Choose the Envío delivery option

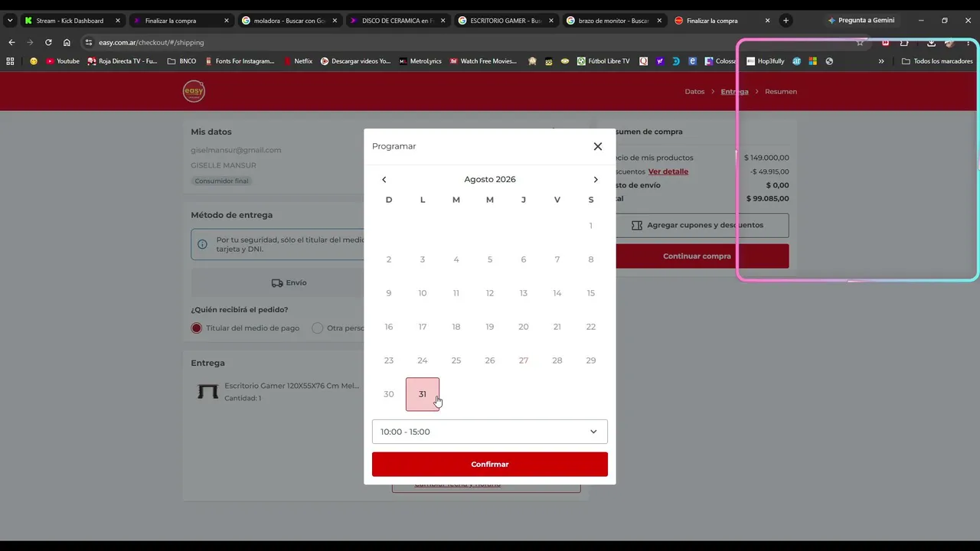tap(289, 282)
